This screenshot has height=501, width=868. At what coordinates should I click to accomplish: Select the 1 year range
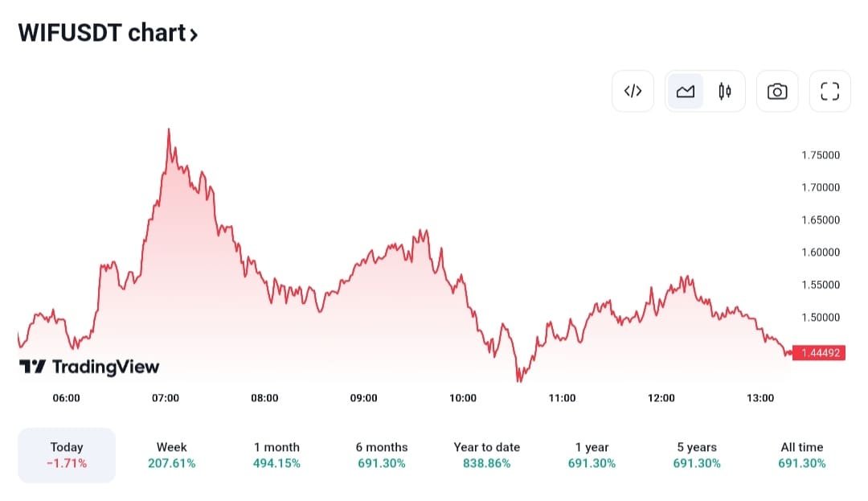tap(592, 455)
